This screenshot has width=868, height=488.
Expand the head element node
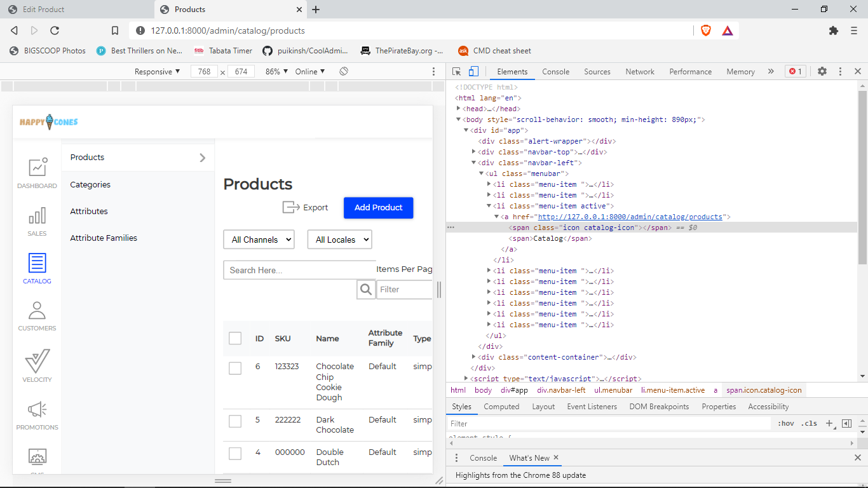pos(459,109)
